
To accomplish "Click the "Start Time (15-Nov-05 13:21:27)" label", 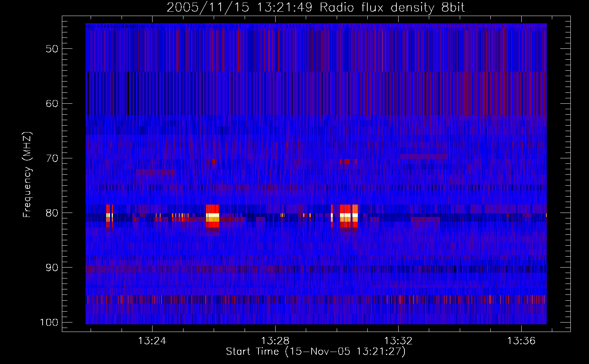I will (316, 352).
